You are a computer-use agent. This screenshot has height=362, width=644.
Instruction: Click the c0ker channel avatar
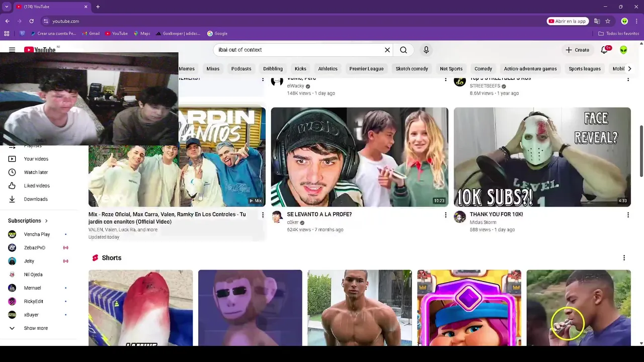click(x=277, y=217)
